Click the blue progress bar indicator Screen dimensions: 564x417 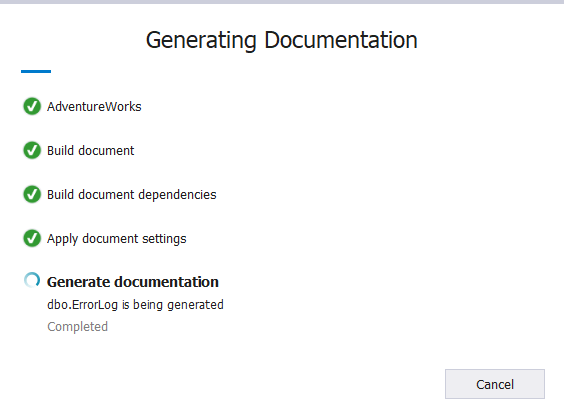36,71
